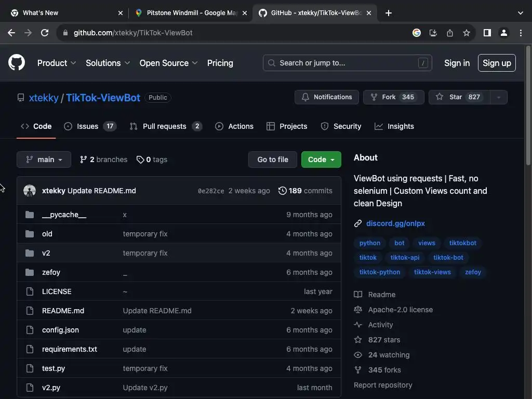Click the Sign up button

[497, 63]
